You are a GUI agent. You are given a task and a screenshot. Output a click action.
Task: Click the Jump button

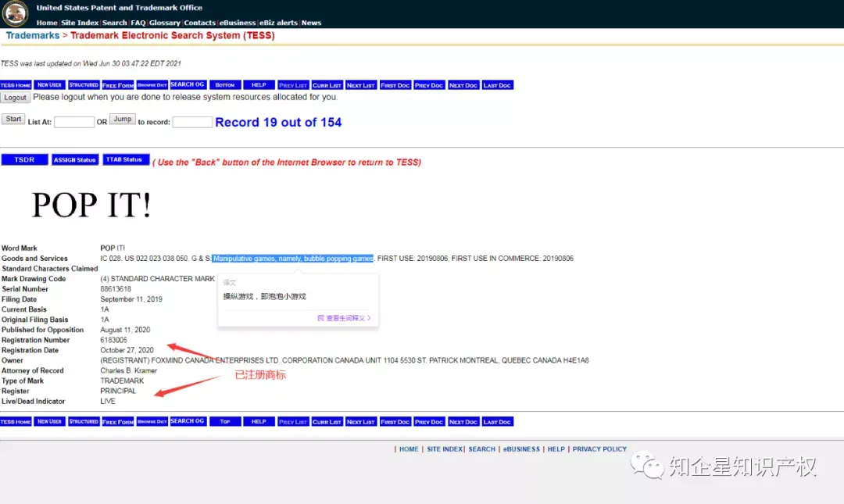click(x=123, y=119)
